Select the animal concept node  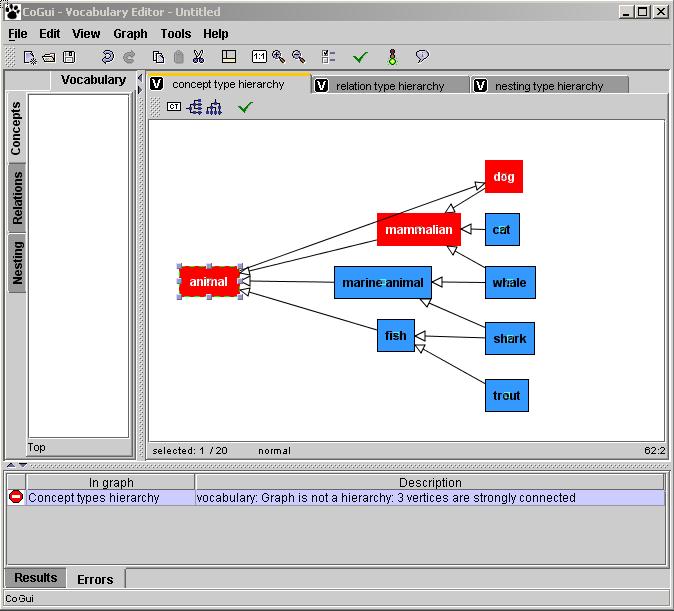209,282
